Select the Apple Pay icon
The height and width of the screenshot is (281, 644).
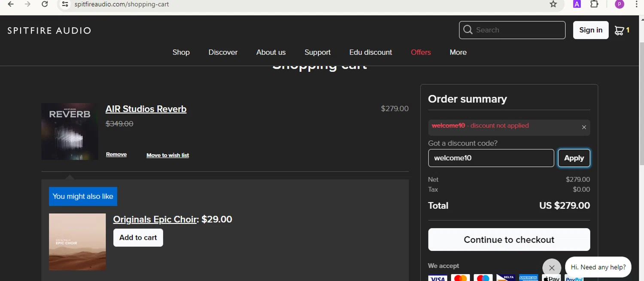click(551, 278)
